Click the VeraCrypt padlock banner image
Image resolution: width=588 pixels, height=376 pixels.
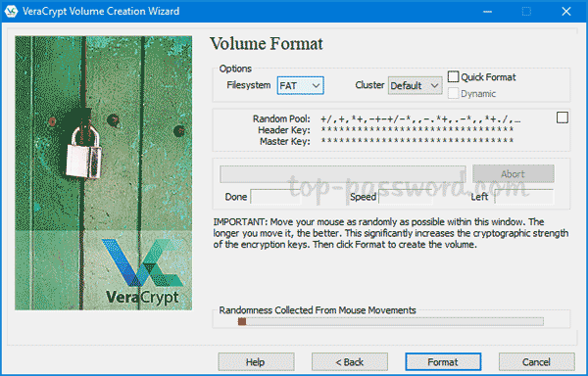pos(104,173)
